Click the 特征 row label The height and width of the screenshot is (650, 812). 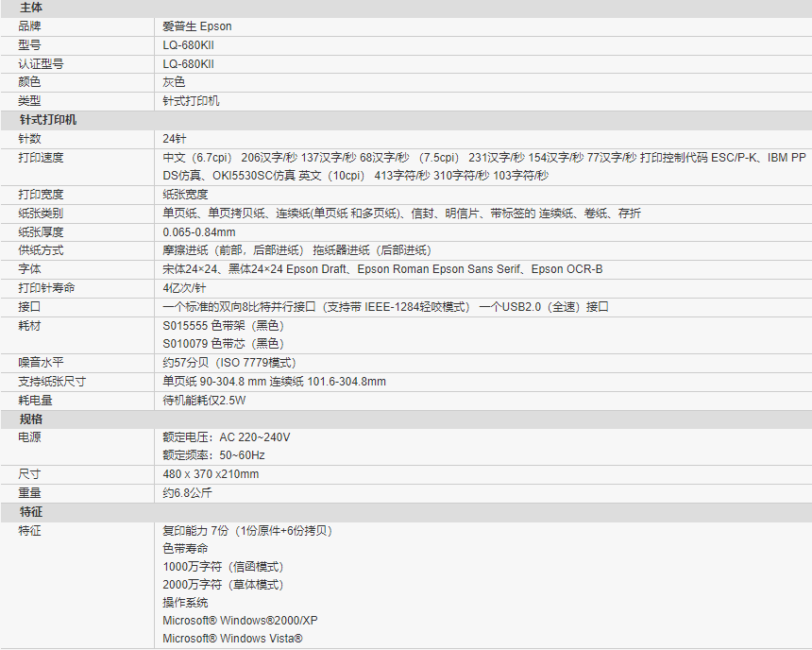point(29,531)
